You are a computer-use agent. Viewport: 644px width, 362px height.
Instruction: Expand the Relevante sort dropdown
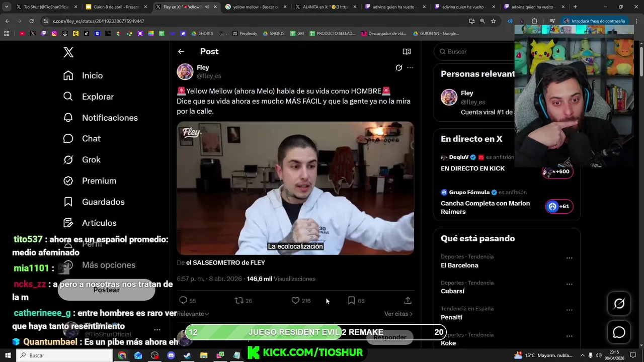coord(193,314)
